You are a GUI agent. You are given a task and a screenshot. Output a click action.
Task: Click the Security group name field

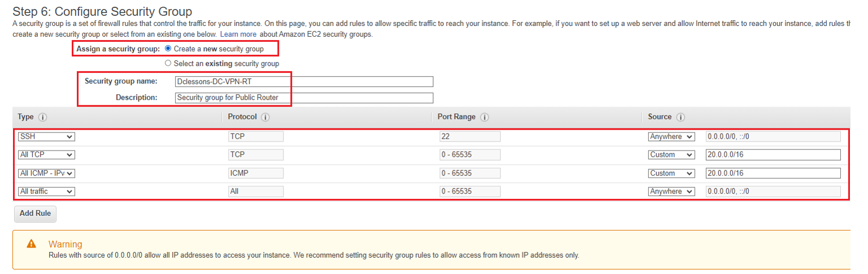tap(304, 81)
